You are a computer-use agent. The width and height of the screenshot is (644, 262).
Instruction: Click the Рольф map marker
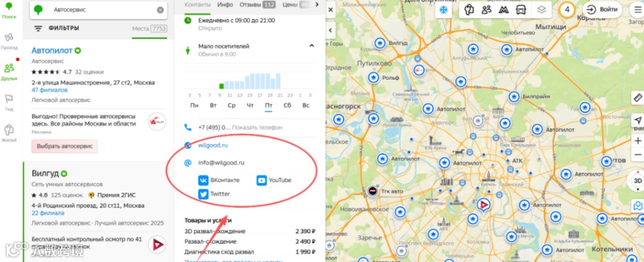pos(373,77)
